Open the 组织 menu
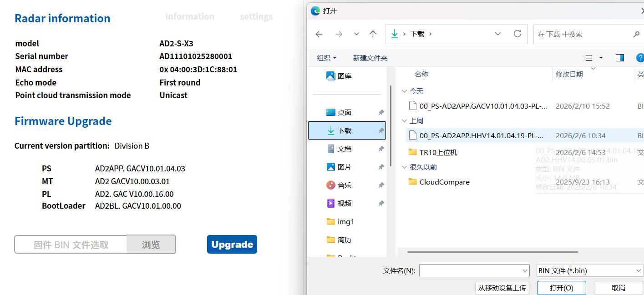The image size is (644, 295). coord(327,58)
